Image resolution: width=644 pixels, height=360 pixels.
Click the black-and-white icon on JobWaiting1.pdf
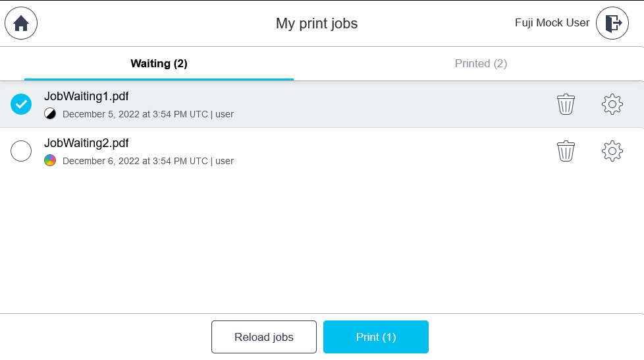(50, 114)
